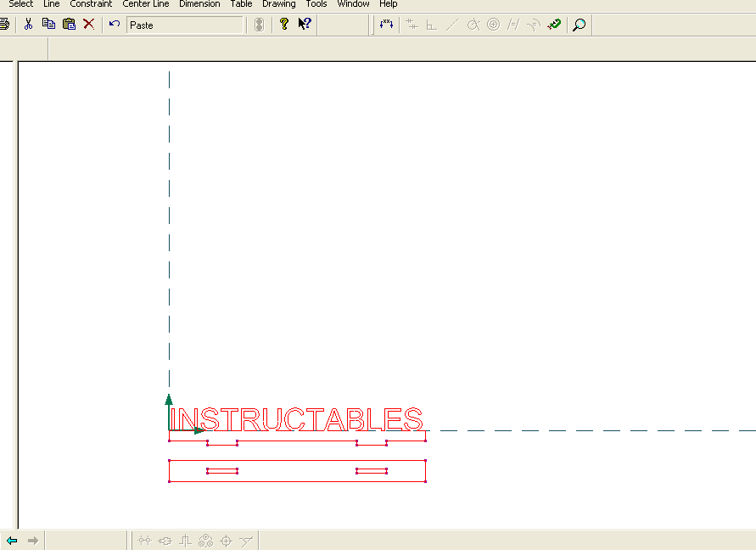The image size is (756, 550).
Task: Activate the What's This pointer help icon
Action: click(305, 24)
